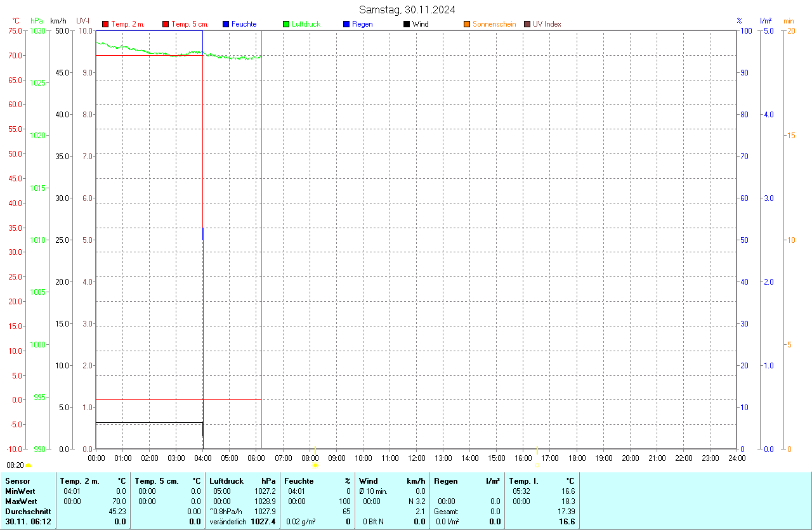The width and height of the screenshot is (812, 530).
Task: Click the blue Regen legend square
Action: pos(346,24)
